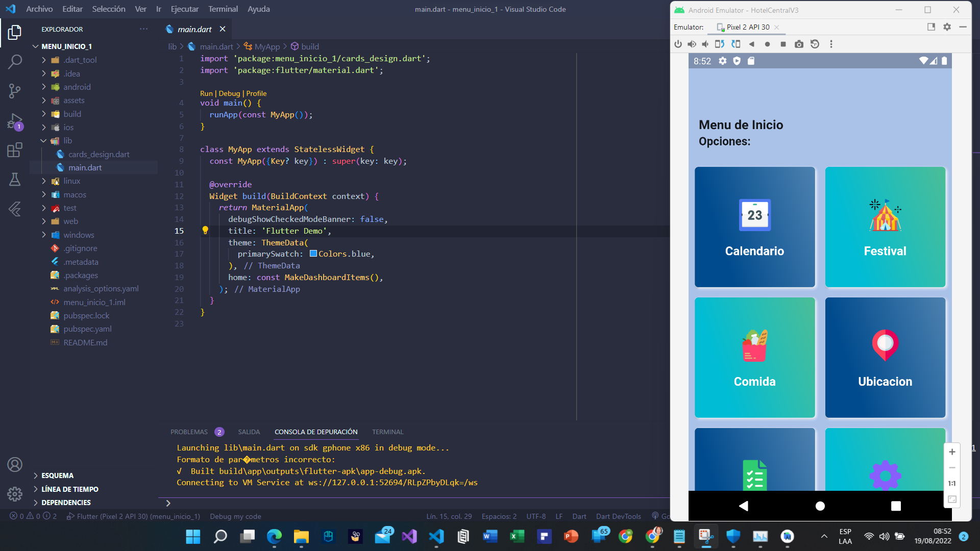
Task: Open the Terminal menu
Action: [223, 9]
